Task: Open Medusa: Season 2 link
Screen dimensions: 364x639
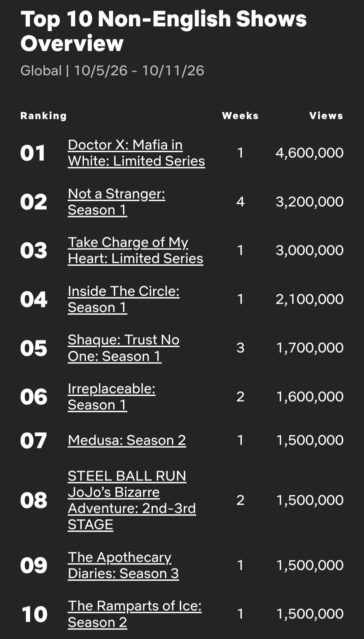Action: click(x=127, y=440)
